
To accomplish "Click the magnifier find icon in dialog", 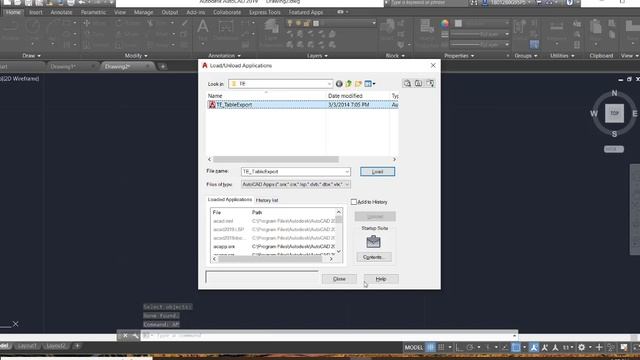I will tap(407, 83).
